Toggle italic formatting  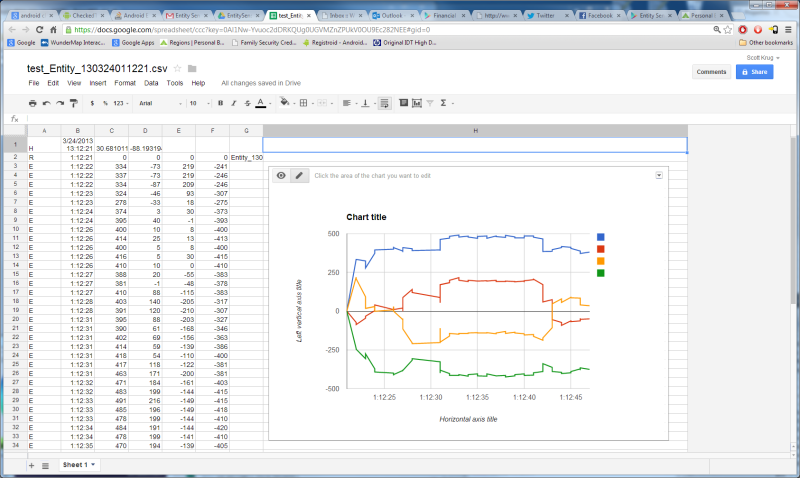pos(234,103)
